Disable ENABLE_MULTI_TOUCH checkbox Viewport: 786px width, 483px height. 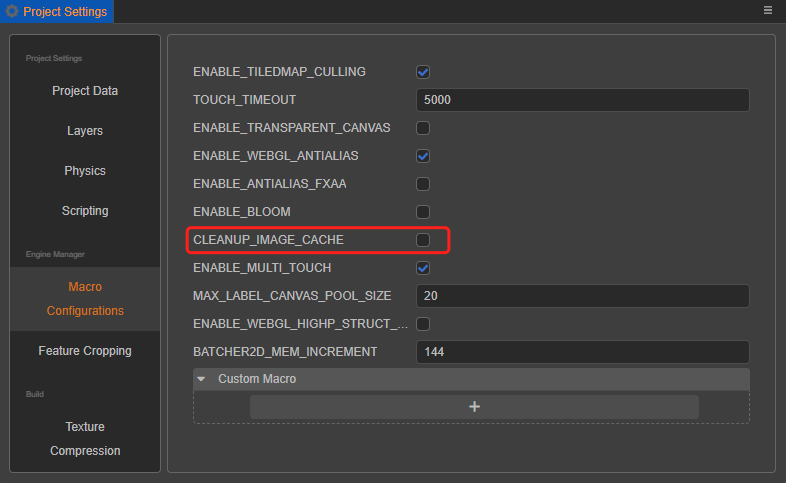pos(423,268)
